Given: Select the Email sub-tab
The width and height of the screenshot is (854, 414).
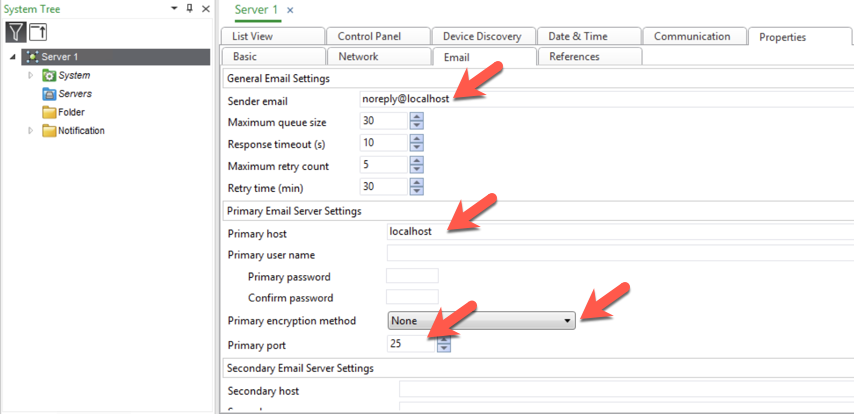Looking at the screenshot, I should [x=484, y=57].
